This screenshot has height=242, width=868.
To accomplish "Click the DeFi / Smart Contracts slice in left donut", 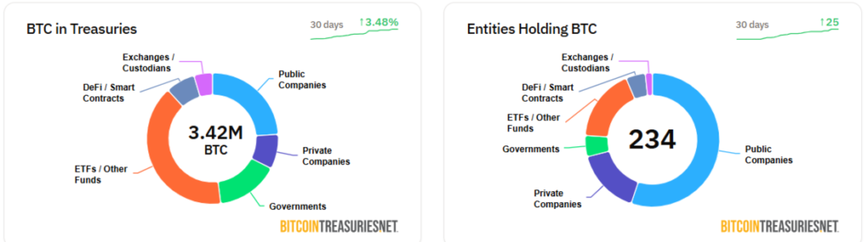I will (185, 90).
